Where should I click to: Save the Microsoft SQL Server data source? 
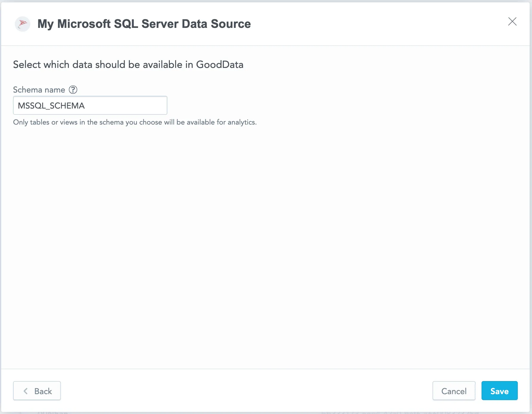[499, 391]
